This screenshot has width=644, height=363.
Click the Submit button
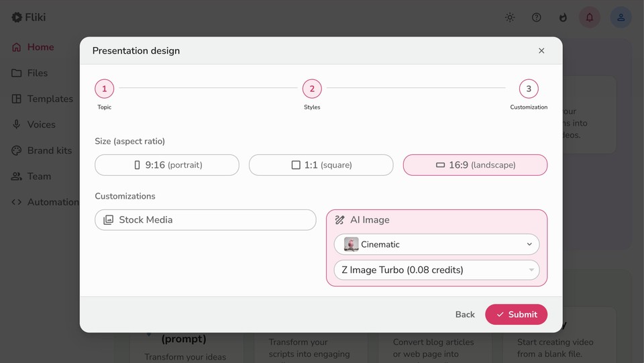(516, 314)
